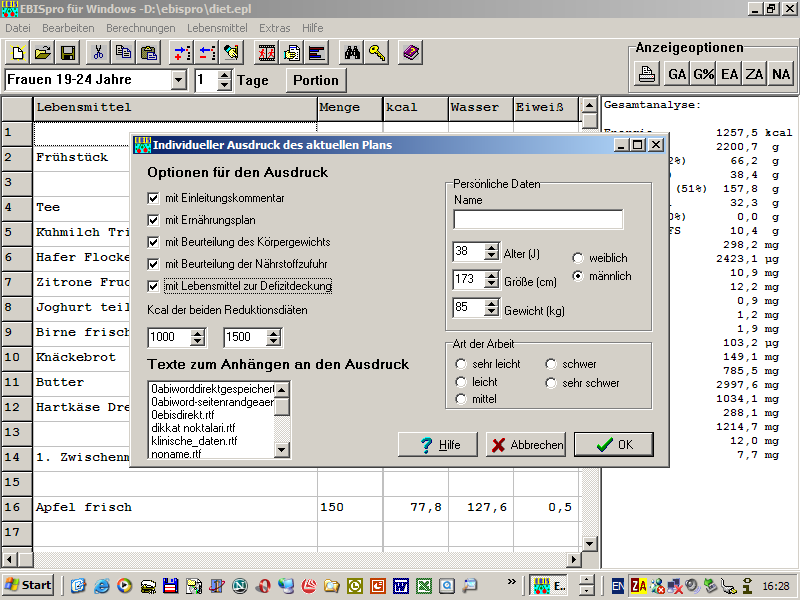The image size is (800, 600).
Task: Decrease Gewicht (kg) using the down arrow
Action: click(491, 312)
